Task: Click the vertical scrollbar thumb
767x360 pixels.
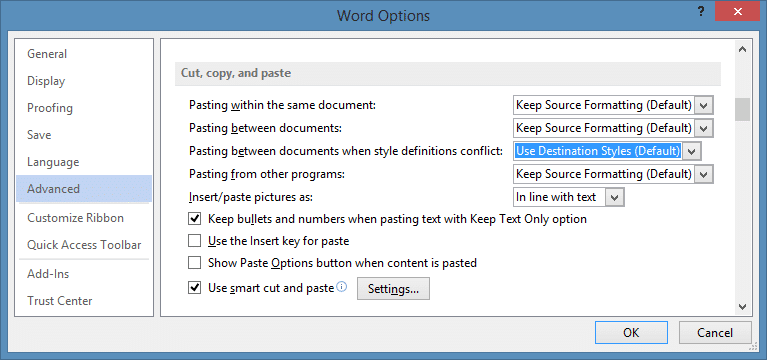Action: [742, 110]
